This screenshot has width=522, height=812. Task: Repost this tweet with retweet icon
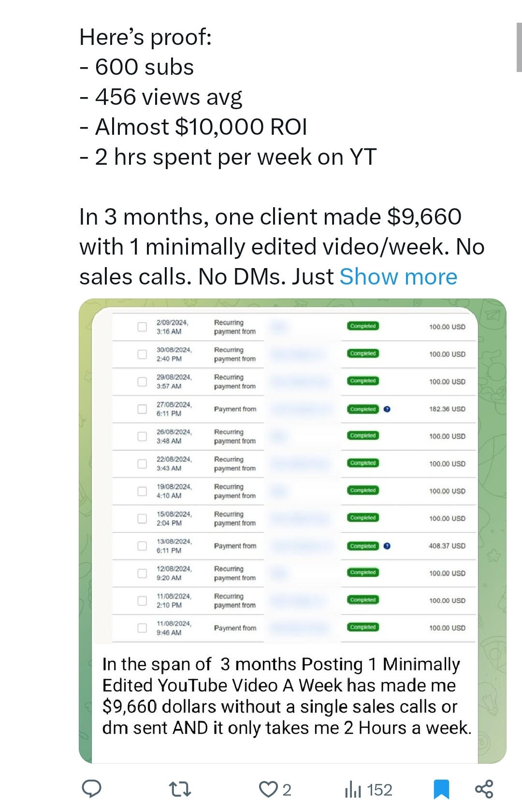click(x=180, y=790)
